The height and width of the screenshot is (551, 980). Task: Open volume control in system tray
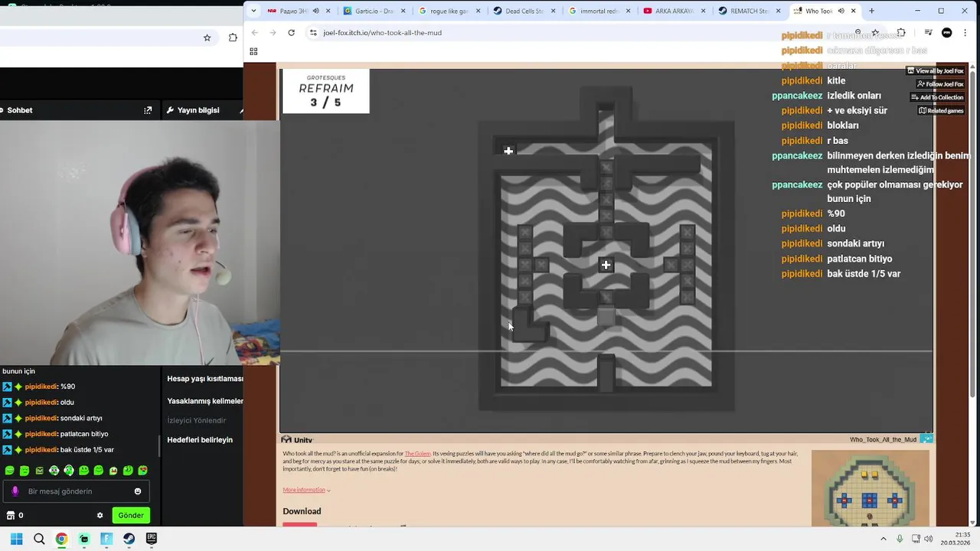click(x=929, y=539)
